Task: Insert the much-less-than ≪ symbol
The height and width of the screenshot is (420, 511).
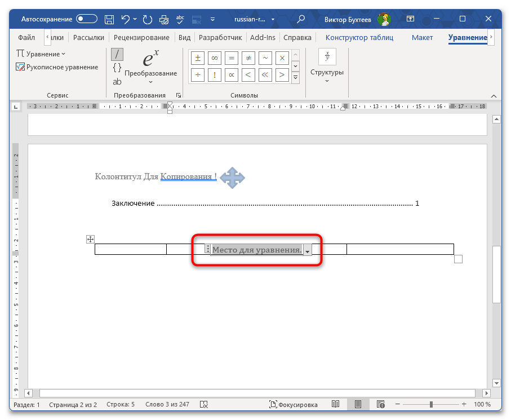Action: [265, 75]
